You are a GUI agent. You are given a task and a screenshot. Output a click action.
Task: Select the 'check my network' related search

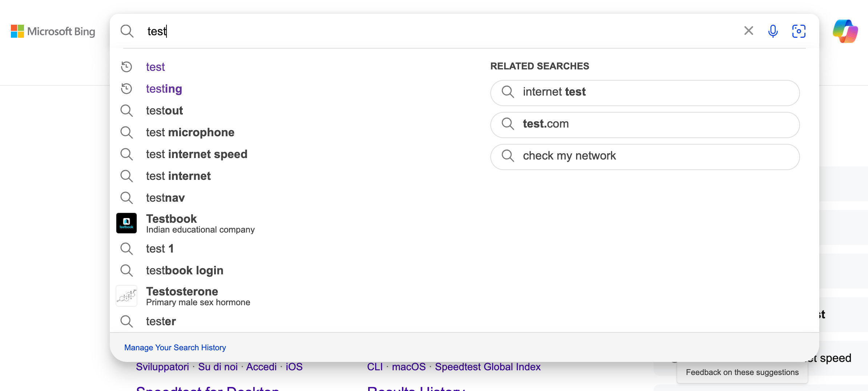point(644,156)
